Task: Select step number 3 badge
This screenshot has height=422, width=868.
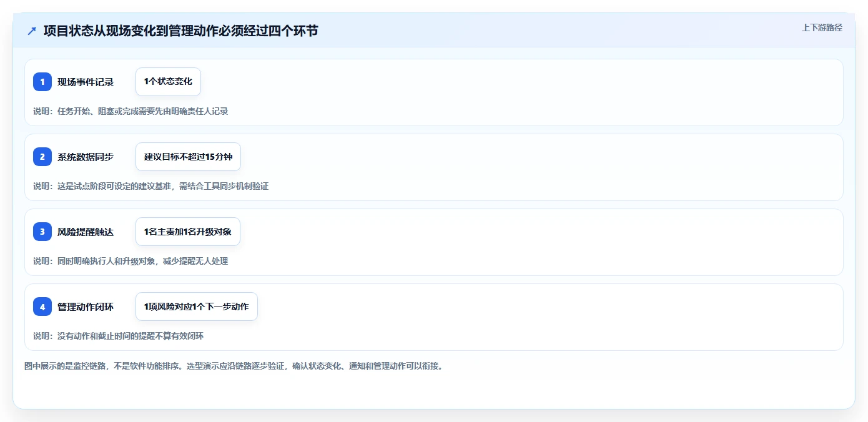Action: pyautogui.click(x=42, y=232)
